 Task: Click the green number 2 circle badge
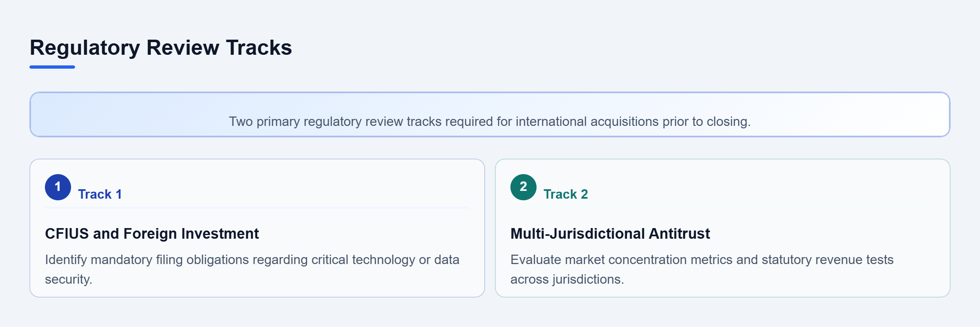[x=523, y=187]
